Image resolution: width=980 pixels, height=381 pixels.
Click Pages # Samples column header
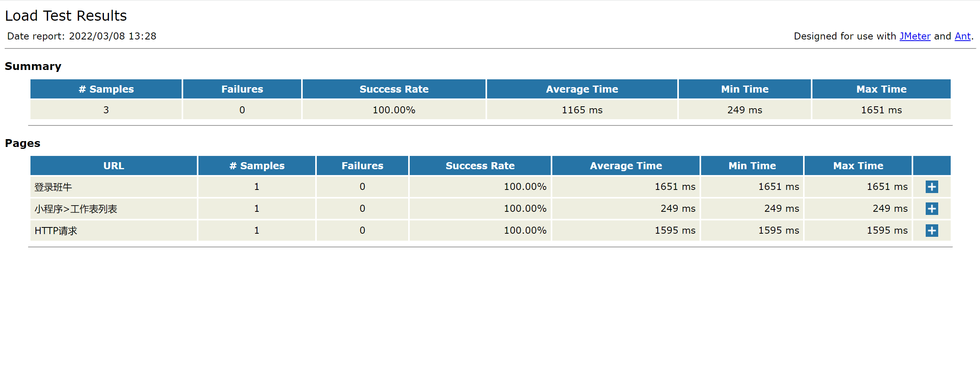coord(257,166)
